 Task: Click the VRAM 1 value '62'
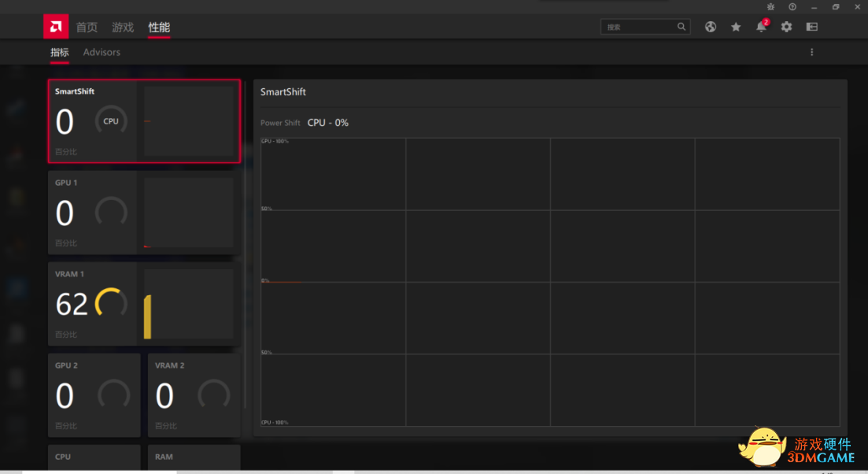[72, 304]
